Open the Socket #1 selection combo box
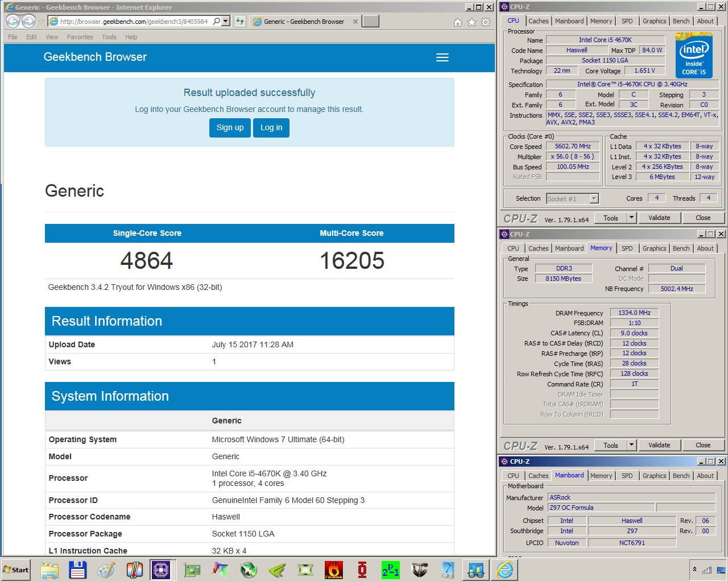The image size is (728, 582). click(573, 198)
